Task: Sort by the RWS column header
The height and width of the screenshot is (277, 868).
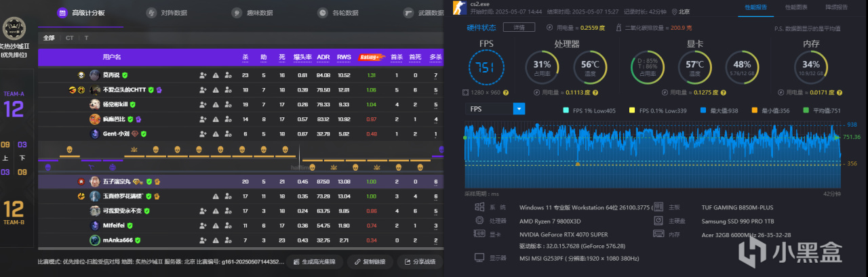Action: tap(344, 57)
